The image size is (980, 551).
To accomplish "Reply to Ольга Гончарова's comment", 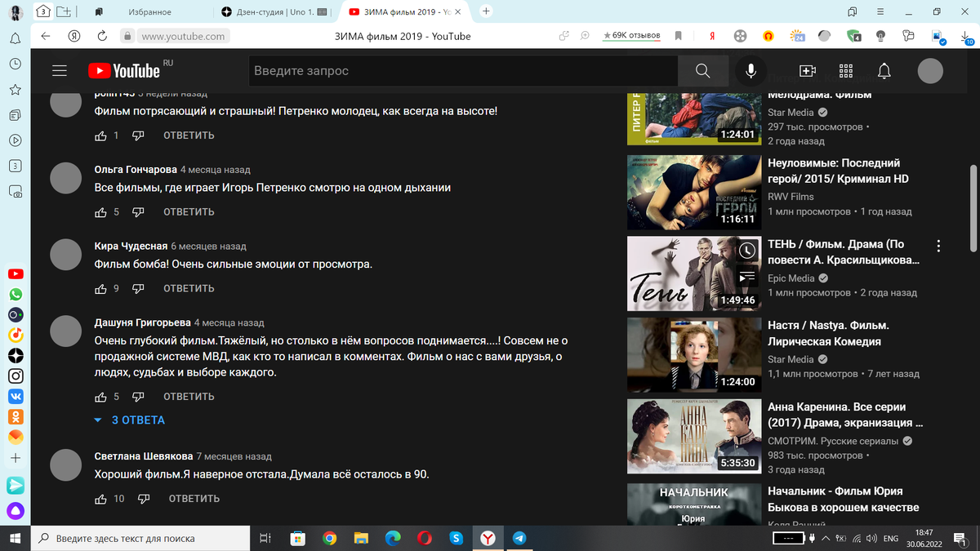I will pyautogui.click(x=189, y=212).
